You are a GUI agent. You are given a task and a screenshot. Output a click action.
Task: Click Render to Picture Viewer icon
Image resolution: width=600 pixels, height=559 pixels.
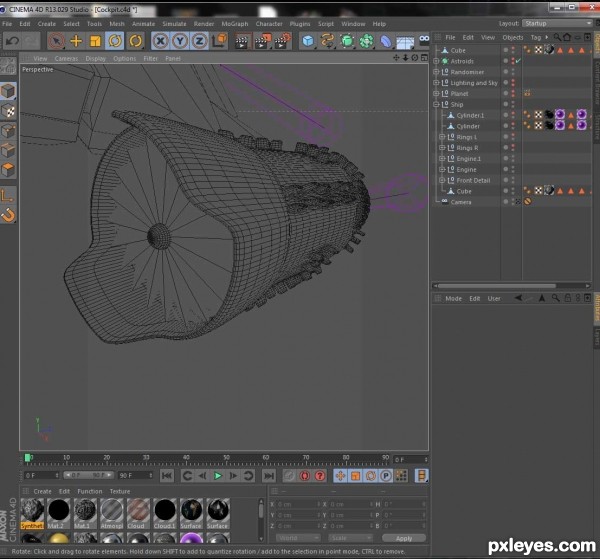click(x=262, y=41)
